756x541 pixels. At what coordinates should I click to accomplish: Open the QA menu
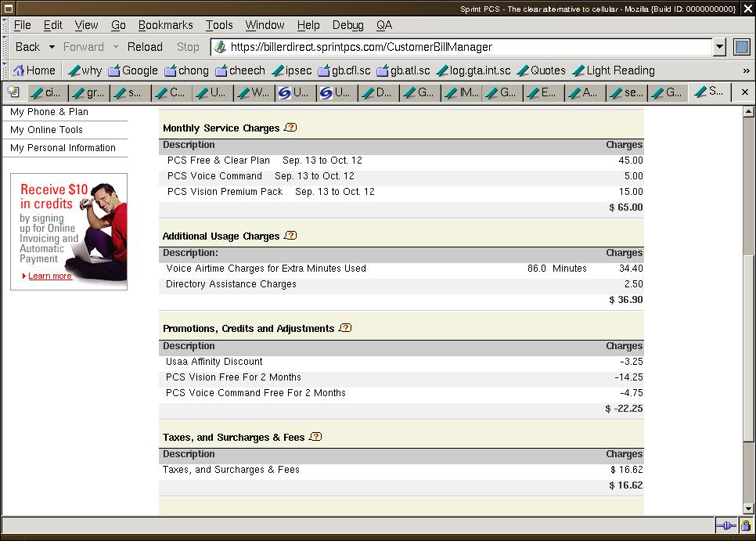[x=384, y=25]
